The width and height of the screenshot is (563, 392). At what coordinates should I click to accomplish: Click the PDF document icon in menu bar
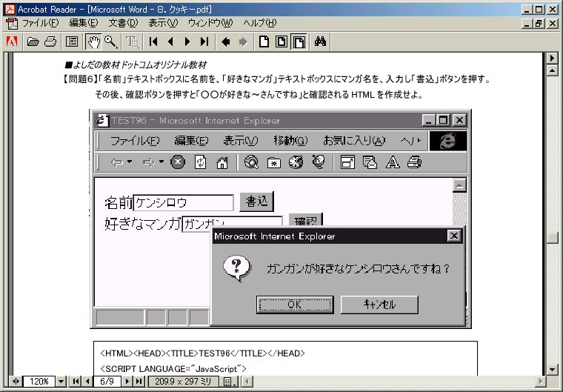pyautogui.click(x=12, y=24)
